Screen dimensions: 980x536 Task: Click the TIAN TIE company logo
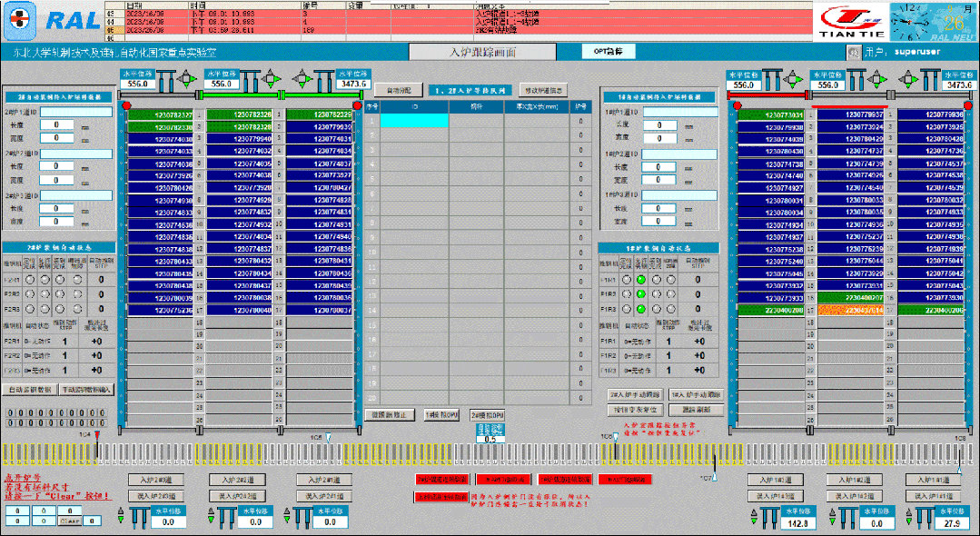tap(852, 23)
